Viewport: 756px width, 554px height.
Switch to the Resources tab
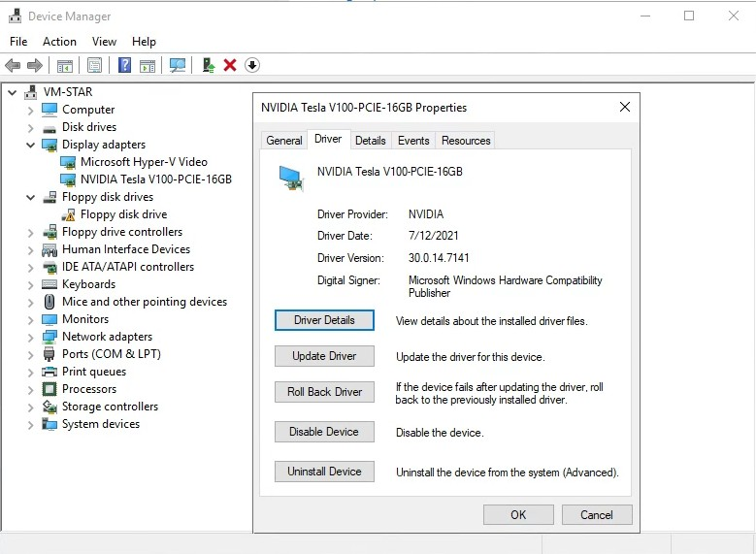point(465,141)
